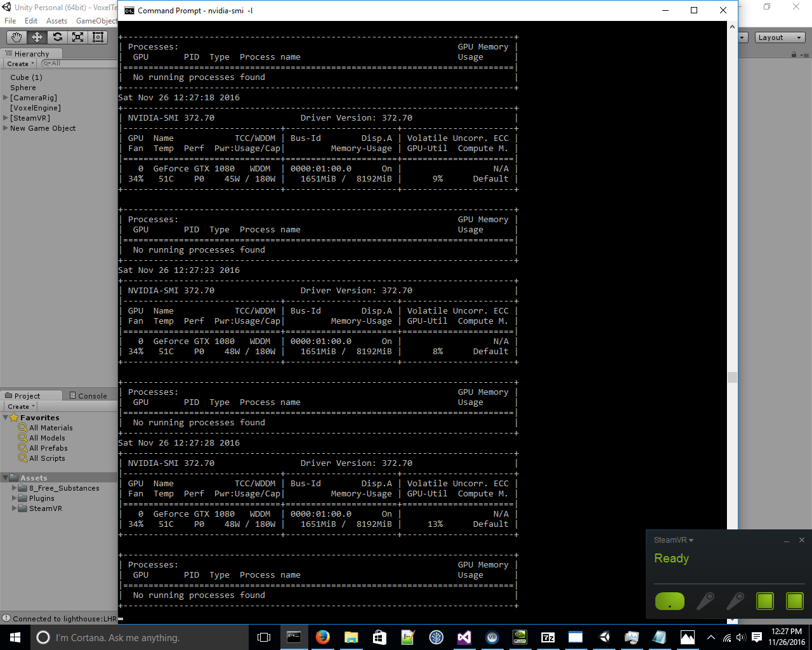This screenshot has width=812, height=650.
Task: Select the Hand tool in Unity toolbar
Action: click(x=16, y=37)
